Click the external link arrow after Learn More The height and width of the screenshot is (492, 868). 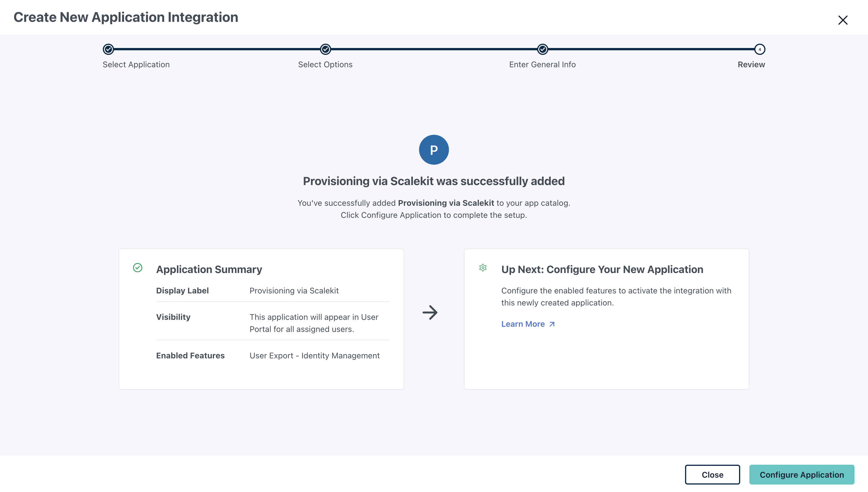552,324
